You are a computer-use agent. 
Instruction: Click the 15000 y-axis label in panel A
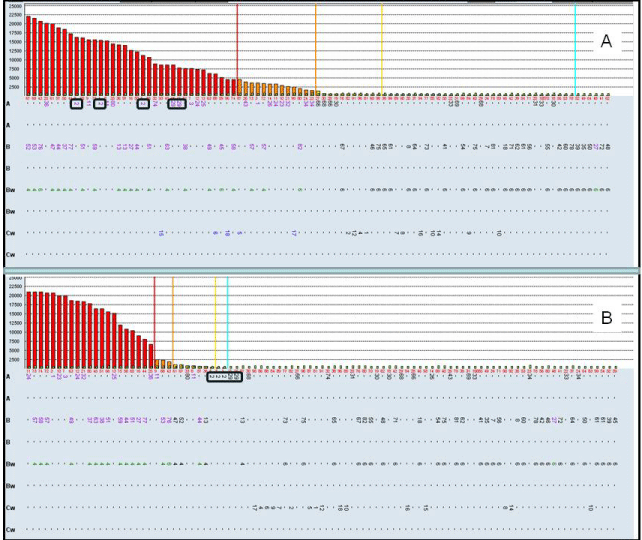(15, 42)
